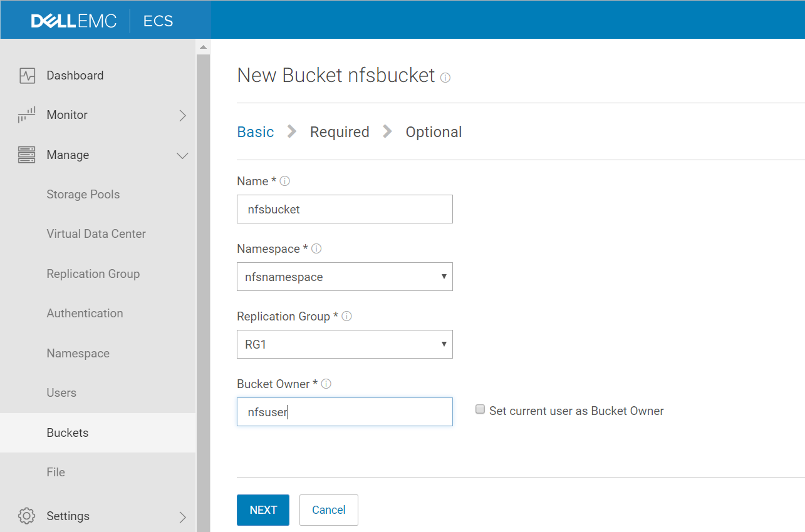Click the NEXT button
The image size is (805, 532).
[262, 509]
